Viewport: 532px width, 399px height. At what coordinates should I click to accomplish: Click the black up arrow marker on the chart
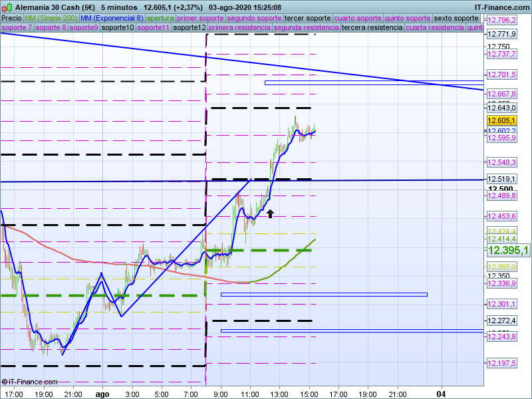coord(270,213)
